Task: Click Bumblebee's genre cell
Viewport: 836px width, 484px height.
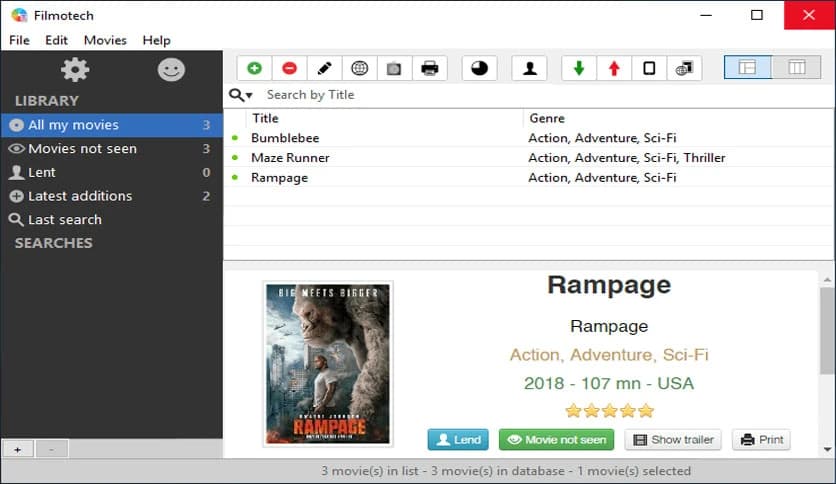Action: tap(602, 138)
